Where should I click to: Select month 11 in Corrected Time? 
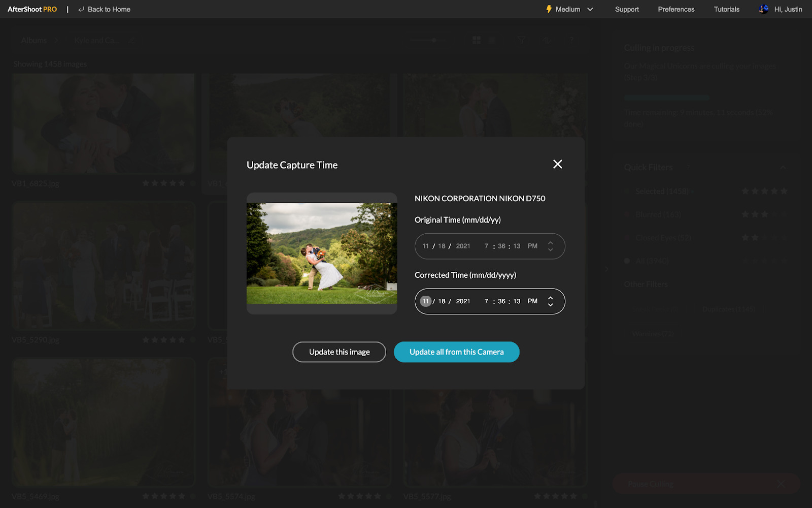pos(425,301)
